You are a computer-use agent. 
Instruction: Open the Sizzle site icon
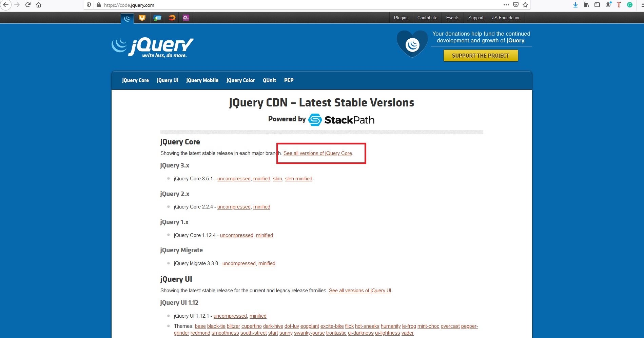(x=172, y=18)
